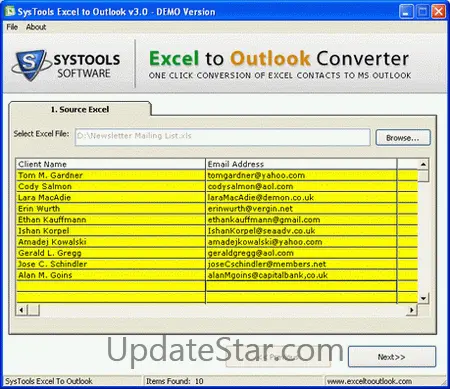
Task: Click the vertical scrollbar thumb
Action: pyautogui.click(x=423, y=176)
